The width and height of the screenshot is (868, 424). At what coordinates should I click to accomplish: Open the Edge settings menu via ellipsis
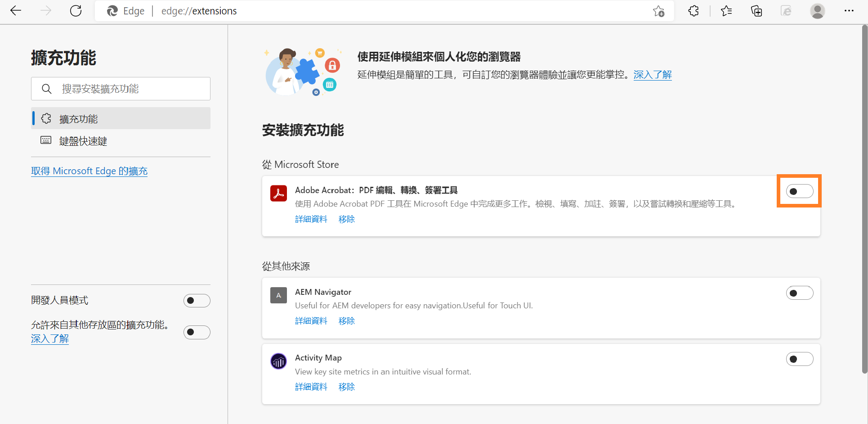(x=849, y=10)
